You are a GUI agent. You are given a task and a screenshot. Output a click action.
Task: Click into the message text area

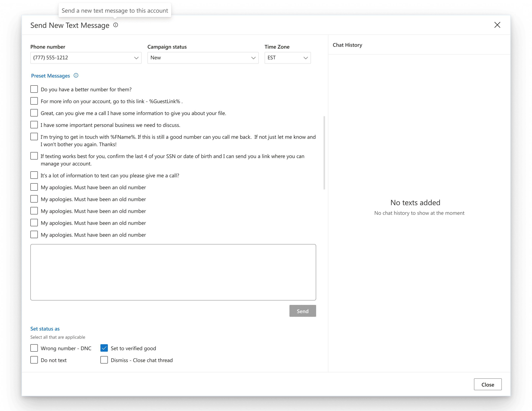173,272
